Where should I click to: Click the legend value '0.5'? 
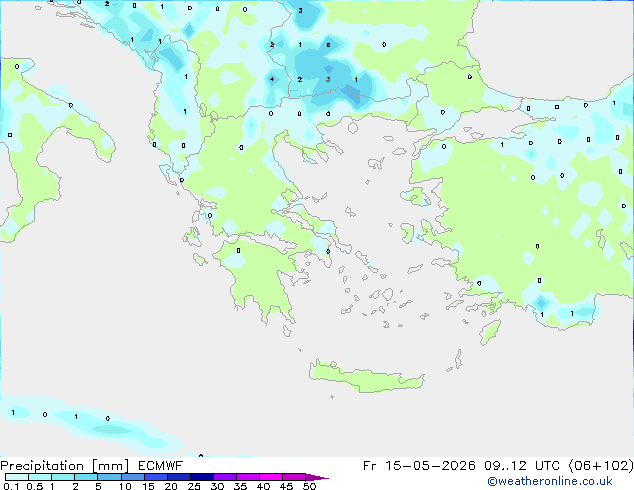34,486
